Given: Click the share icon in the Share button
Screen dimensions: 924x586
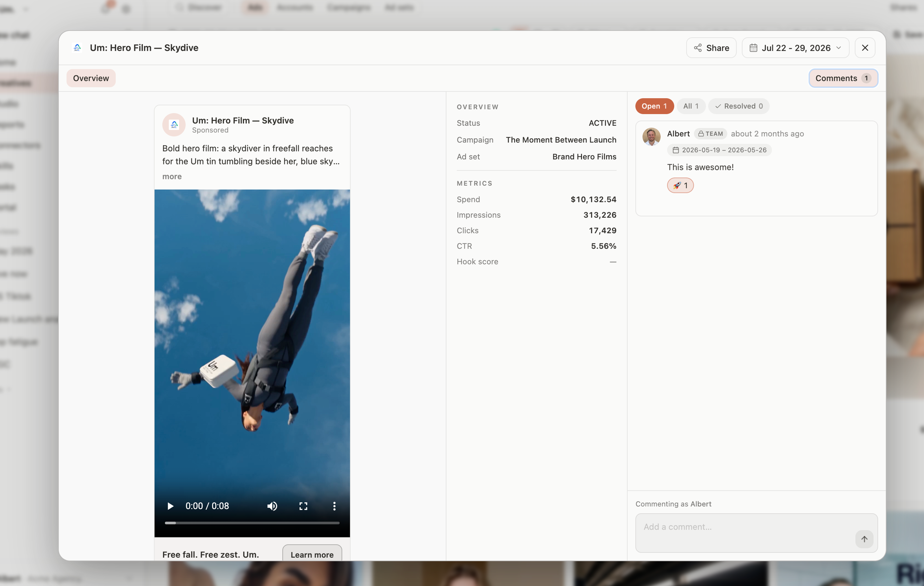Looking at the screenshot, I should point(698,48).
